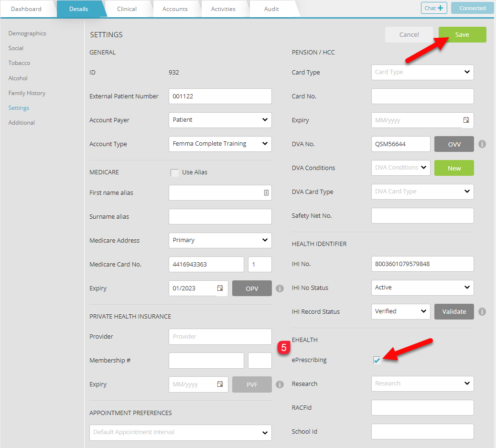The image size is (496, 448).
Task: Click the green Save button
Action: click(x=462, y=34)
